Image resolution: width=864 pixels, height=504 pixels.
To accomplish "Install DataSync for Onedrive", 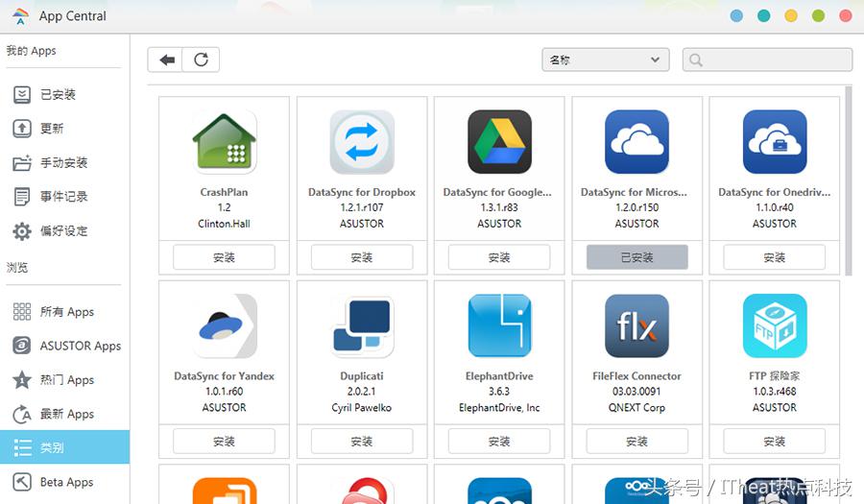I will pos(775,257).
